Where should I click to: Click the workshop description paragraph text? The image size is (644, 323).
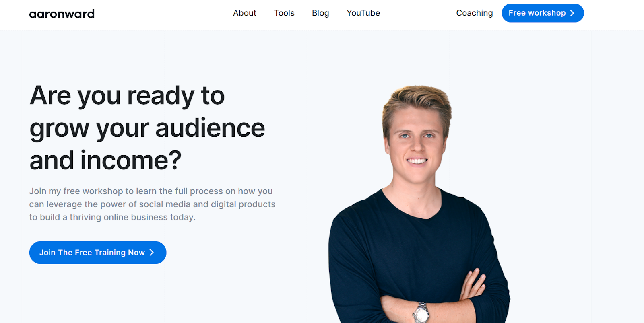152,204
